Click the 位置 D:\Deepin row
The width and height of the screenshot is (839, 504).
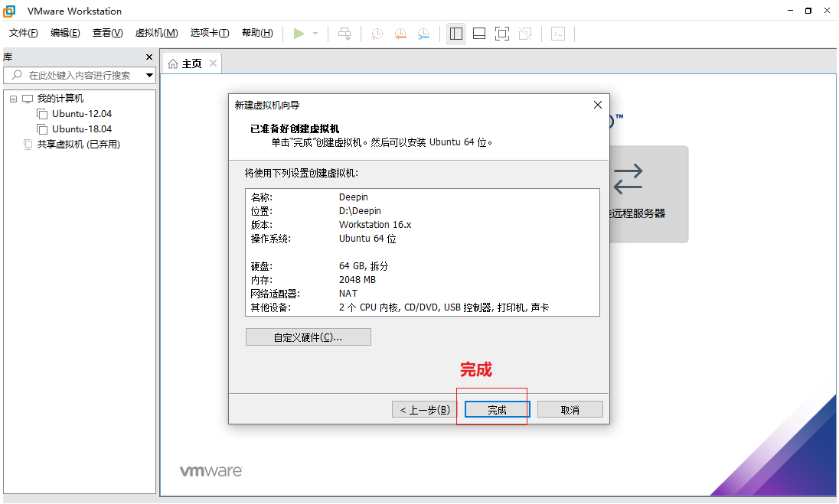(422, 211)
